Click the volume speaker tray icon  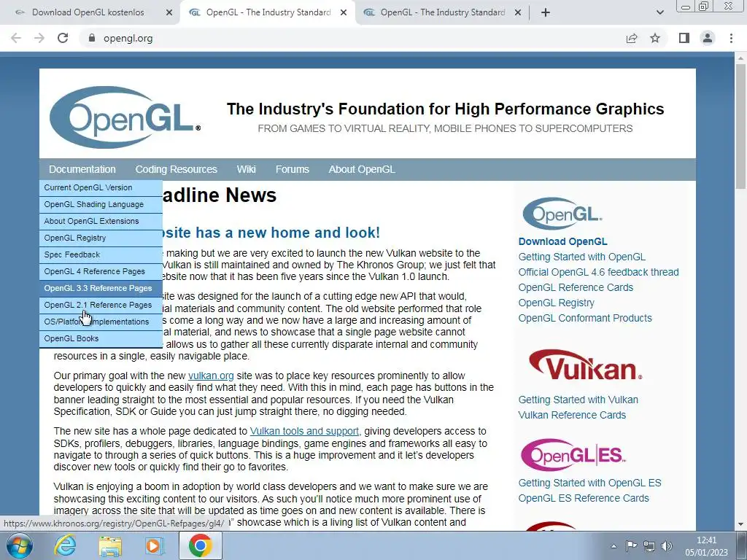click(x=667, y=546)
